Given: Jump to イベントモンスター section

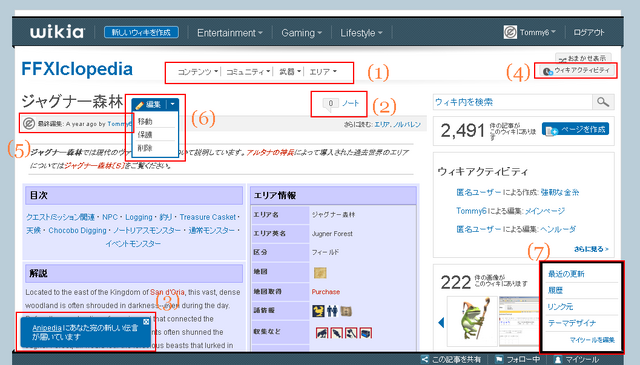Looking at the screenshot, I should click(133, 244).
